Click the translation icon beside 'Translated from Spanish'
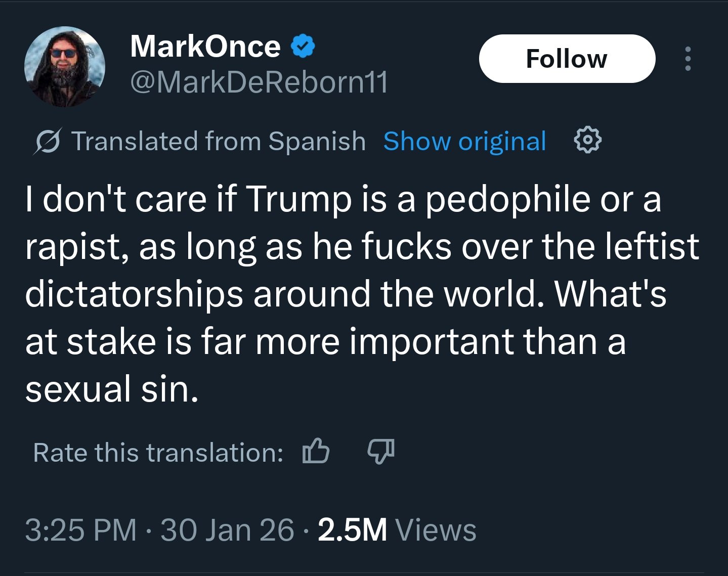This screenshot has height=576, width=728. point(48,141)
